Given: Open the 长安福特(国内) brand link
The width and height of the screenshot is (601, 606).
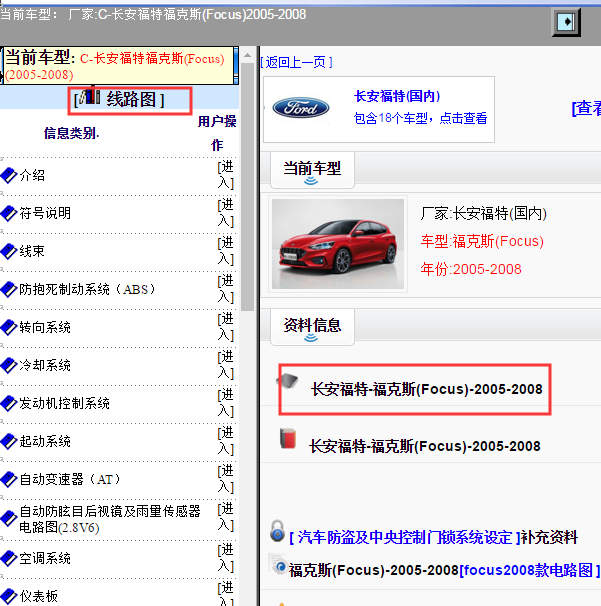Looking at the screenshot, I should click(x=397, y=96).
